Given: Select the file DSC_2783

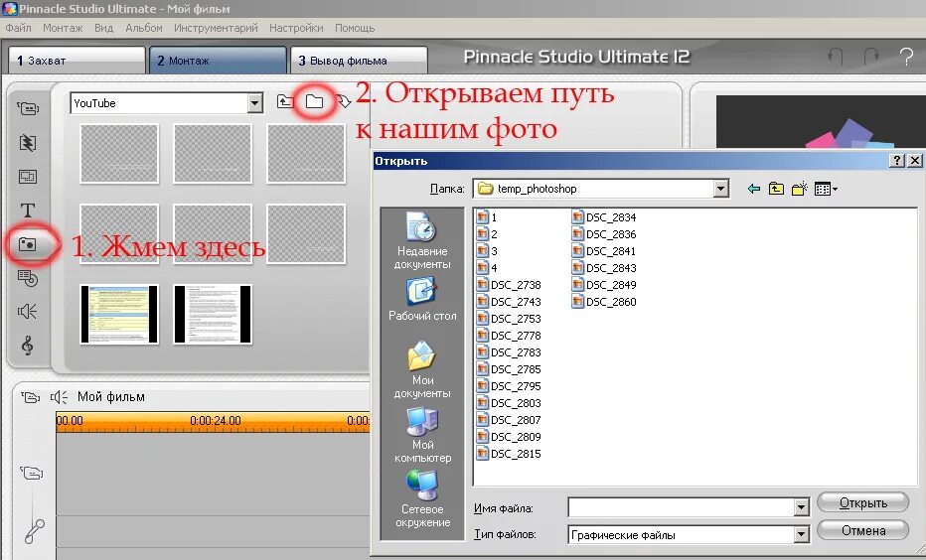Looking at the screenshot, I should (509, 352).
